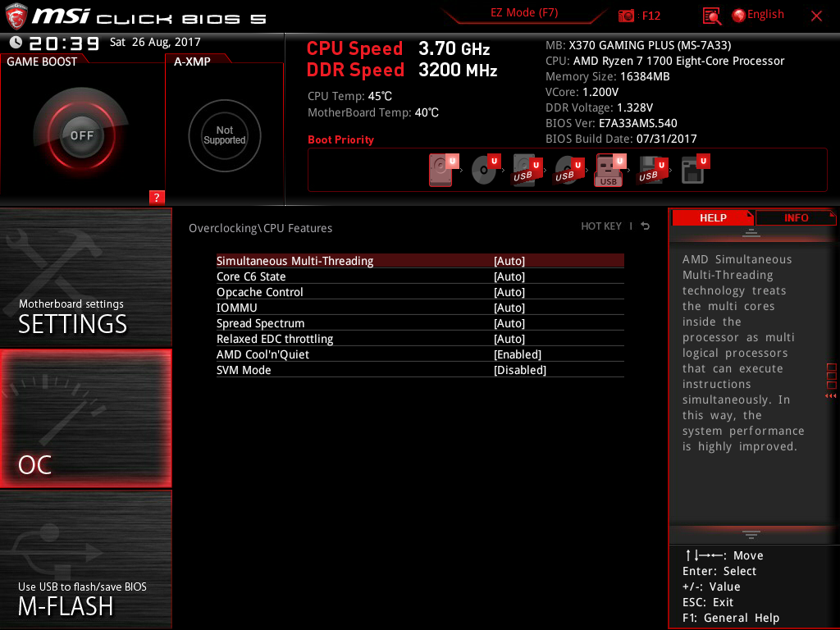
Task: Click the VCore 1.200V reading
Action: coord(582,92)
